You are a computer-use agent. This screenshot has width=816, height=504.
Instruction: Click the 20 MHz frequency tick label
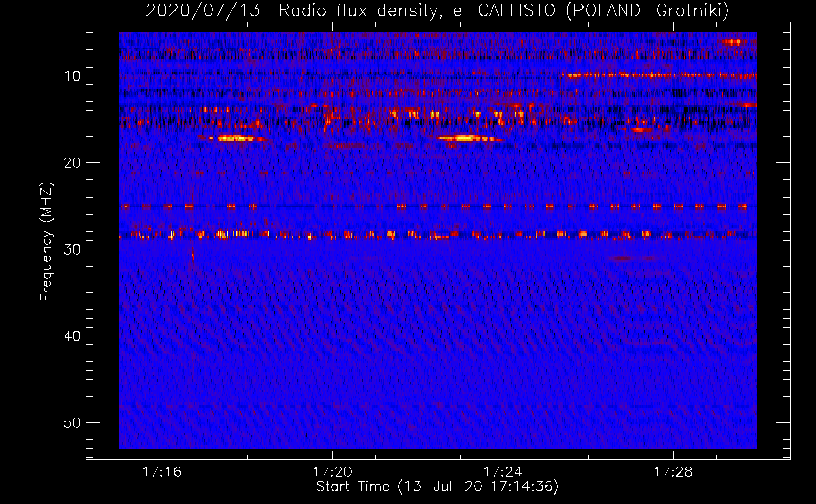pos(73,163)
